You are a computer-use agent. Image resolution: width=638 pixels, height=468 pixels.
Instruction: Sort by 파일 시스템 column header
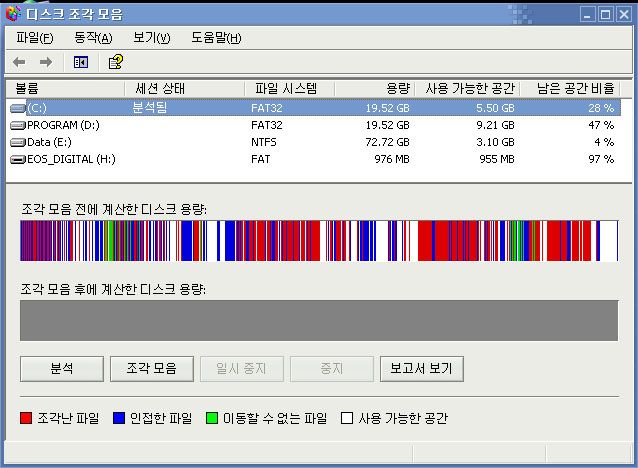point(290,88)
